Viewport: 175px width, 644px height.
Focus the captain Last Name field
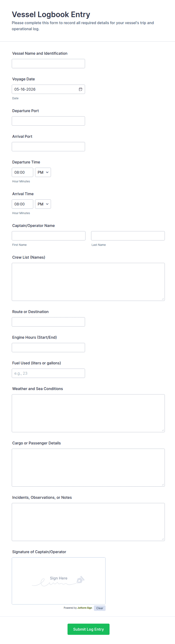point(128,236)
